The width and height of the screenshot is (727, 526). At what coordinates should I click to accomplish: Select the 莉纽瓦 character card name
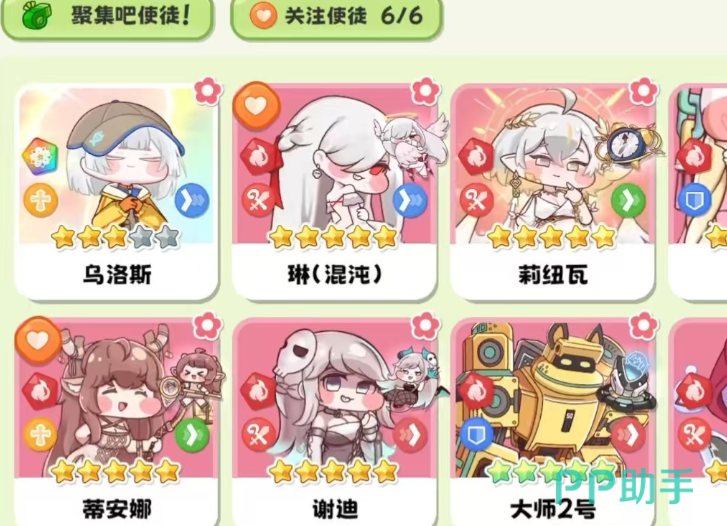click(x=554, y=275)
